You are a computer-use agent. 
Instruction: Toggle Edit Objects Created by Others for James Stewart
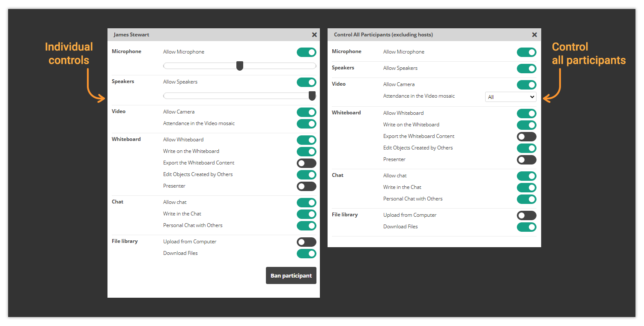(x=307, y=175)
